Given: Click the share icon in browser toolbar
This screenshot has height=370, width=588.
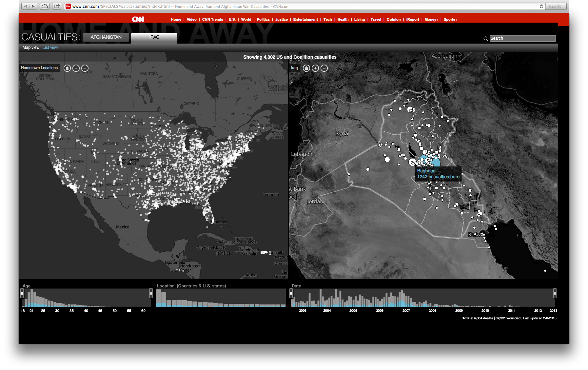Looking at the screenshot, I should pos(57,6).
